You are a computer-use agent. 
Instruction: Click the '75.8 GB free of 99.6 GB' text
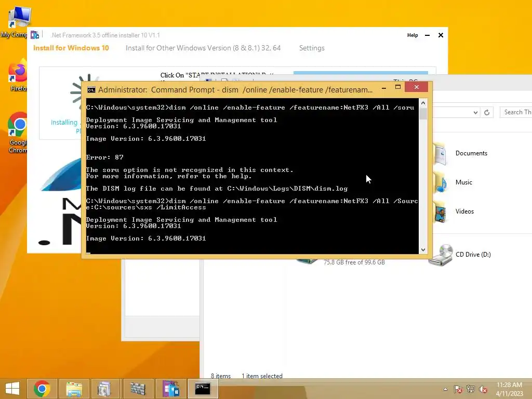tap(354, 262)
